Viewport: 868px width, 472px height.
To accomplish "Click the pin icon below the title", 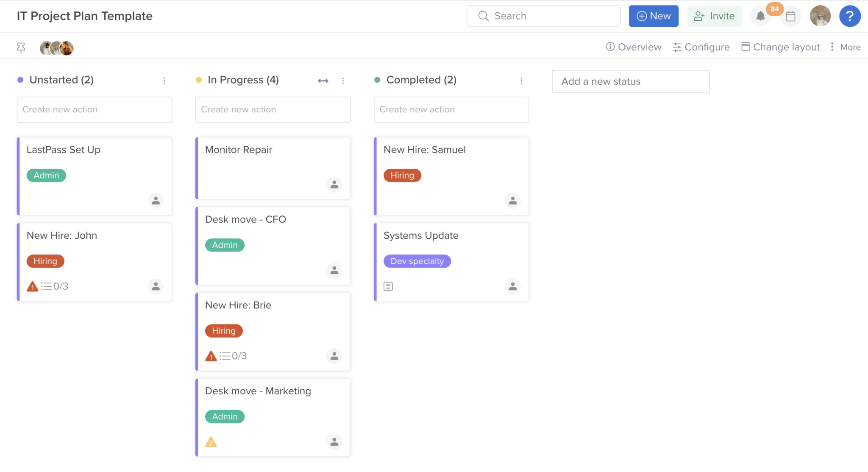I will click(x=21, y=47).
